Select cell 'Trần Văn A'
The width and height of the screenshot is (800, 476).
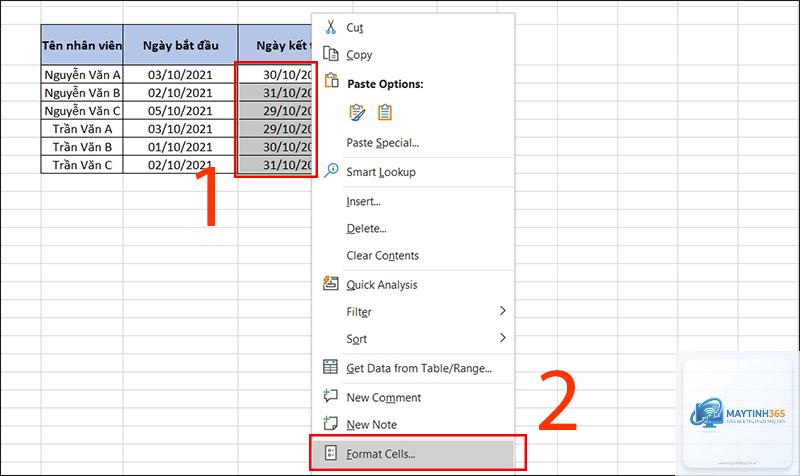point(82,129)
